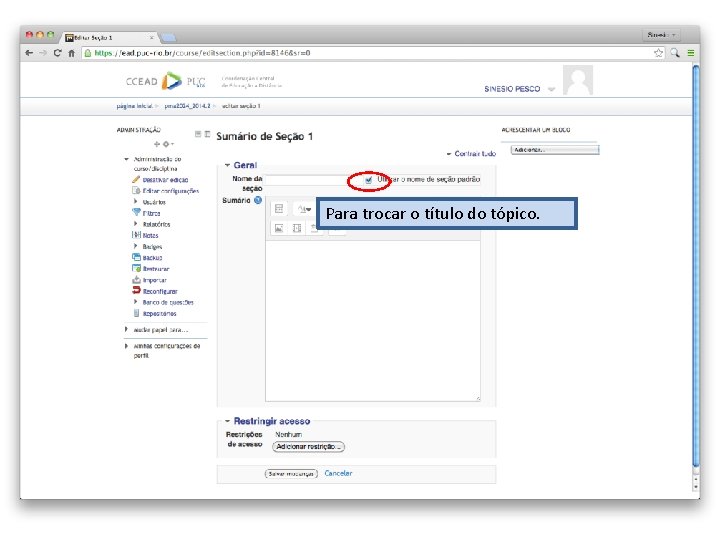Expand Minhas configurações de perfil
This screenshot has width=720, height=540.
pos(126,346)
